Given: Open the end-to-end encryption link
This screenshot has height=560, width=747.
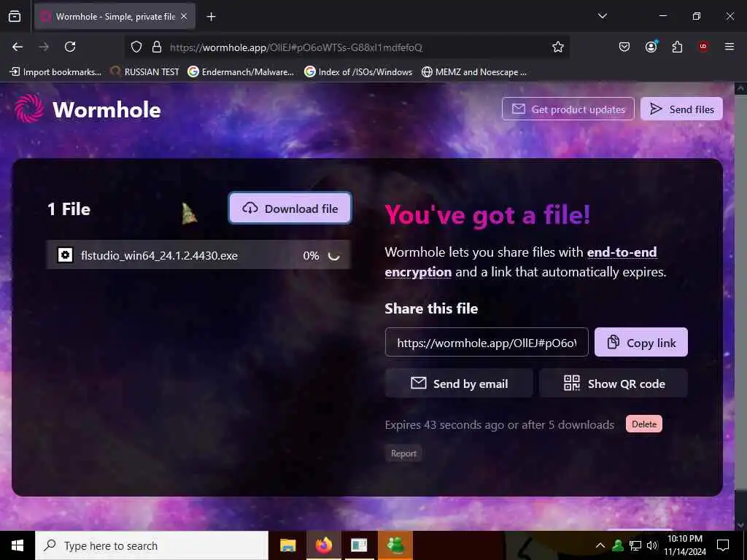Looking at the screenshot, I should (521, 262).
